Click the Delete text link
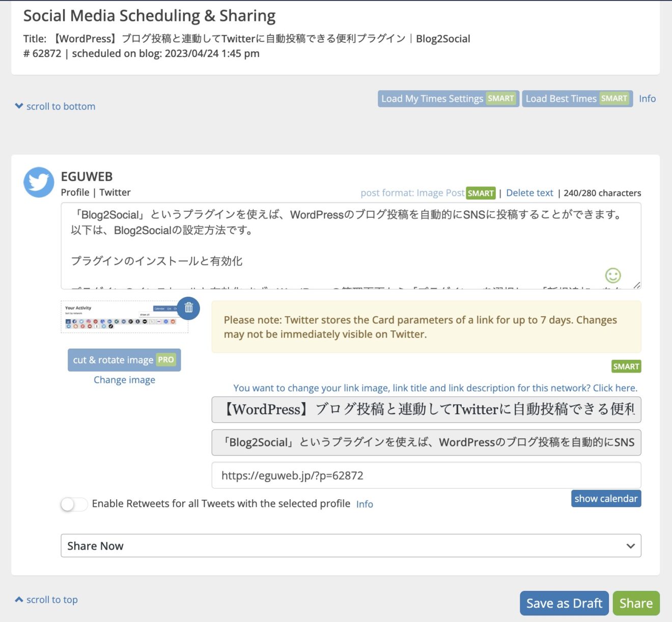 click(529, 193)
